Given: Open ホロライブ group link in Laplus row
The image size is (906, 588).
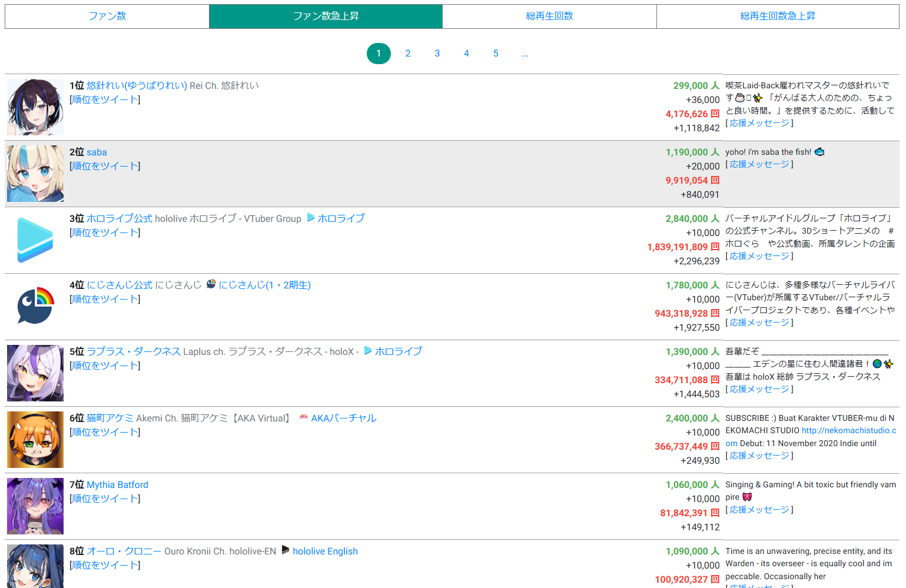Looking at the screenshot, I should (x=399, y=351).
